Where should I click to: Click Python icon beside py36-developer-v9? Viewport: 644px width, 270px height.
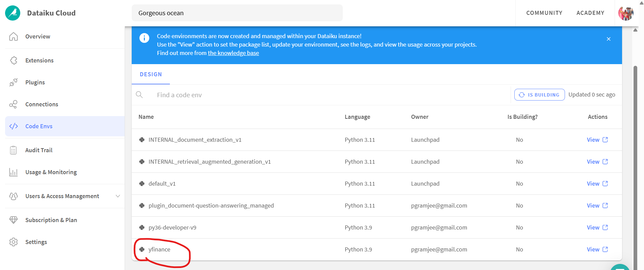[x=142, y=227]
